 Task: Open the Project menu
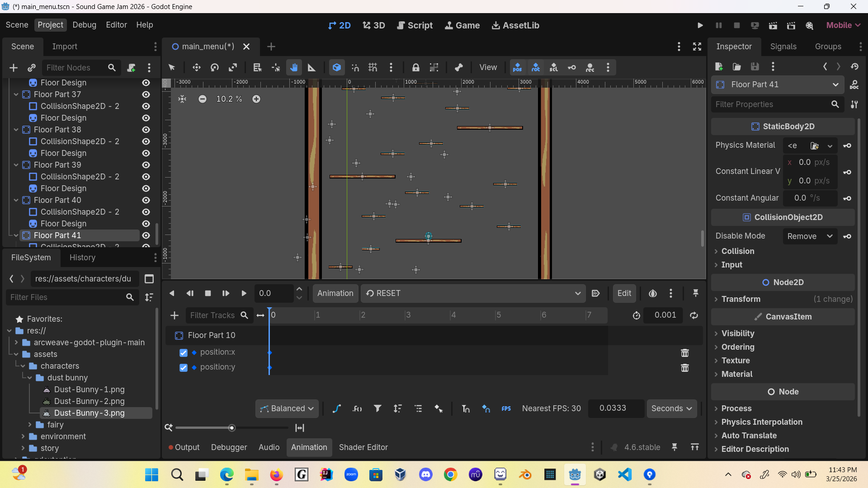click(x=50, y=25)
